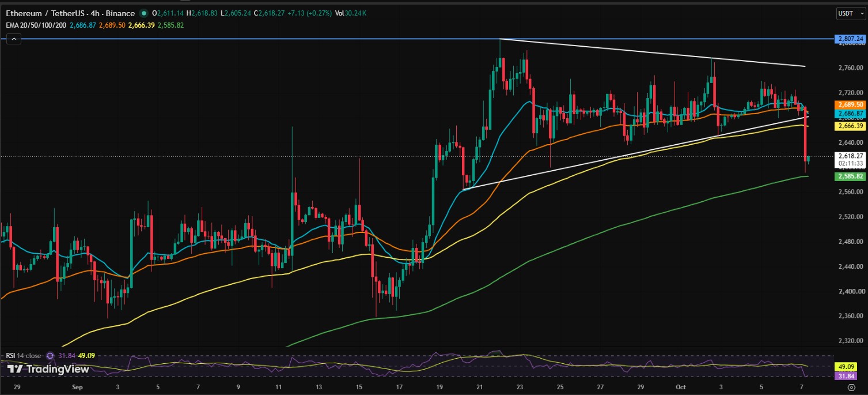868x395 pixels.
Task: Click the Vol 30.24K reading
Action: 352,13
